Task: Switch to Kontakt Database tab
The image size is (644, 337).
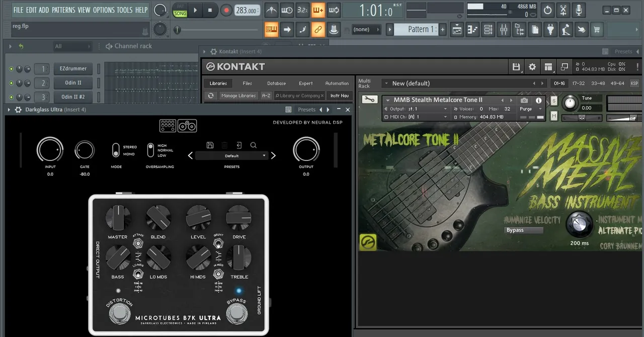Action: (x=276, y=83)
